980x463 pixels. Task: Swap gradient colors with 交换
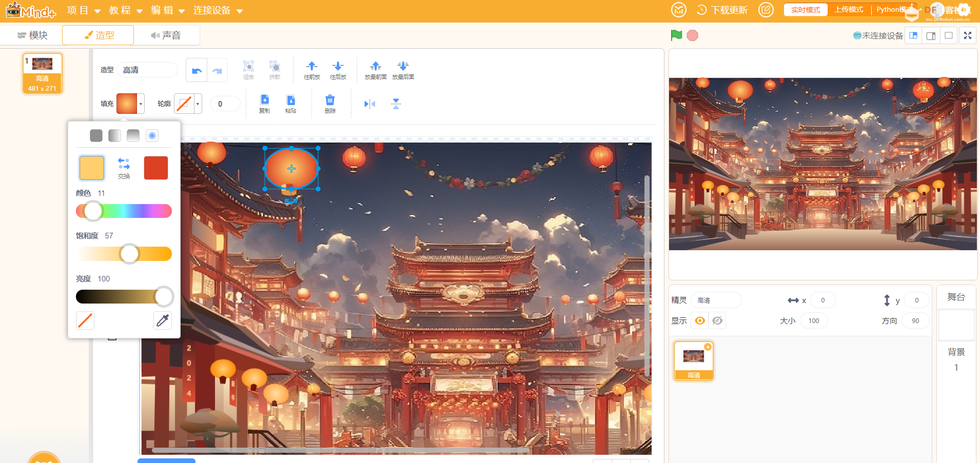(x=124, y=168)
